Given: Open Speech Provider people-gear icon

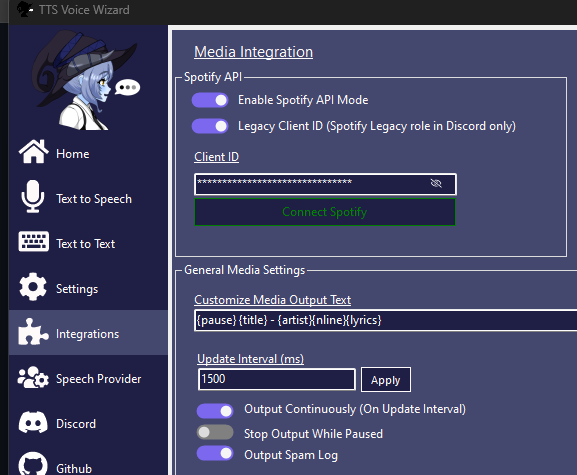Looking at the screenshot, I should [x=33, y=377].
